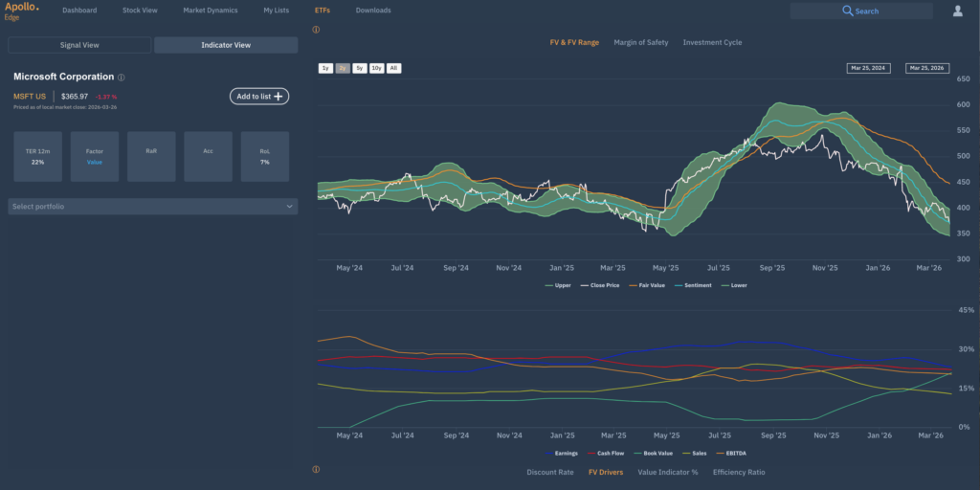
Task: Click info icon beside Microsoft Corporation
Action: (x=122, y=77)
